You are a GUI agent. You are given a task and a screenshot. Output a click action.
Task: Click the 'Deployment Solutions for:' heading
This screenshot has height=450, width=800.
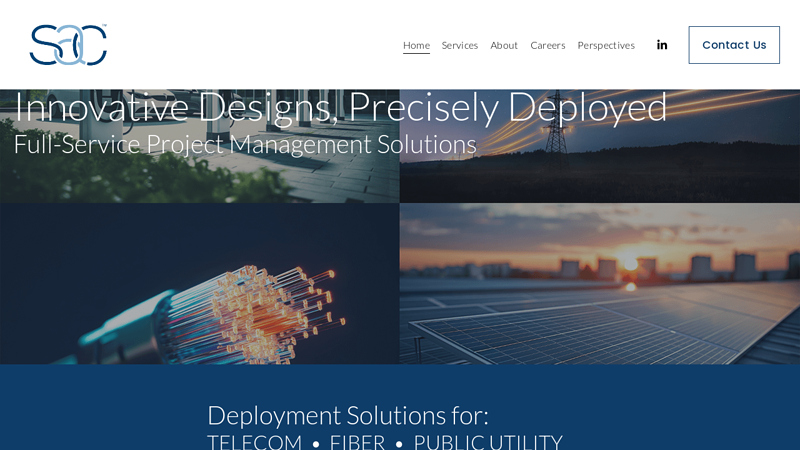click(x=348, y=415)
